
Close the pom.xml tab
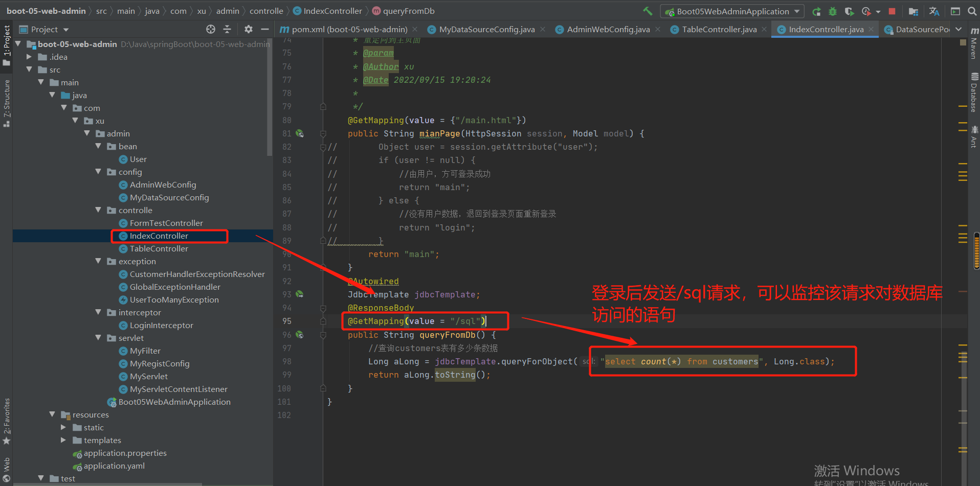pos(415,29)
